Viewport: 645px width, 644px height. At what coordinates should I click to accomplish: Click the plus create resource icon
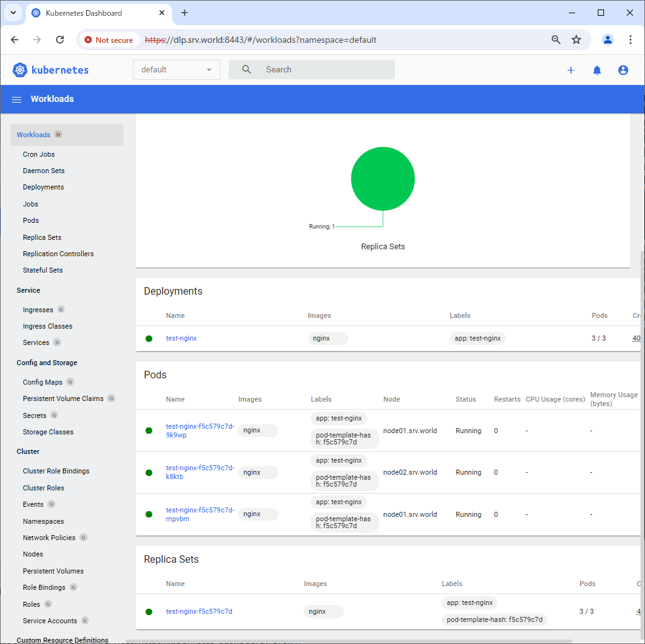pos(571,71)
